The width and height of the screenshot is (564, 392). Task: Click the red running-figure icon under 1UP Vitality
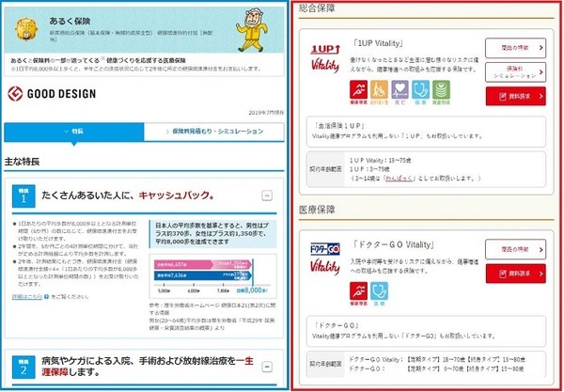pyautogui.click(x=358, y=89)
